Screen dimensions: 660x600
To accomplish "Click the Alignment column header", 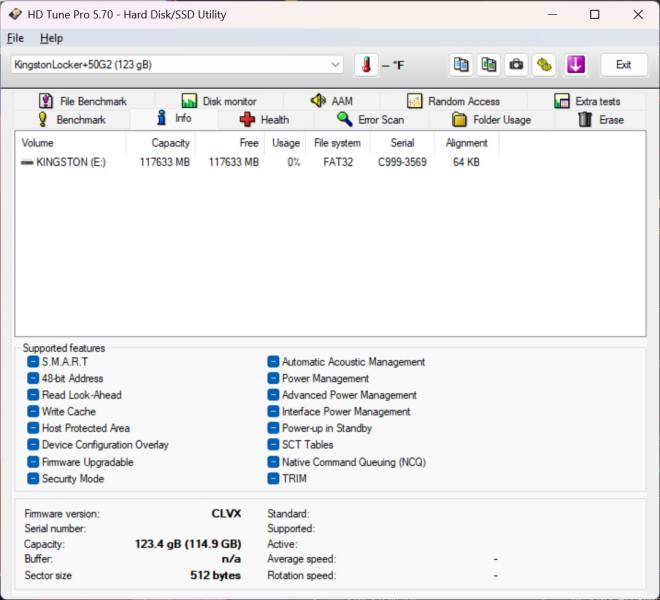I will pyautogui.click(x=466, y=143).
